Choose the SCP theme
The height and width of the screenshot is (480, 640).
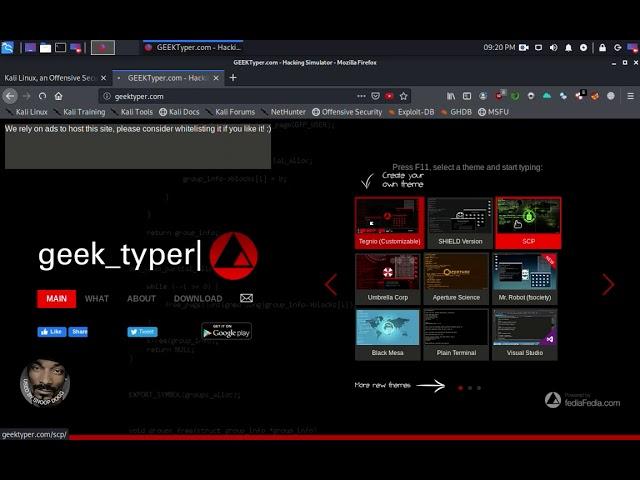528,223
